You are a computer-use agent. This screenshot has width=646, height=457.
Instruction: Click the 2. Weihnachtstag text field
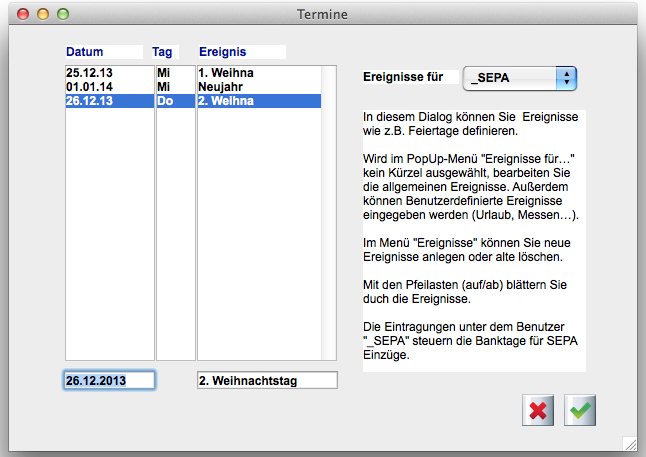[267, 380]
